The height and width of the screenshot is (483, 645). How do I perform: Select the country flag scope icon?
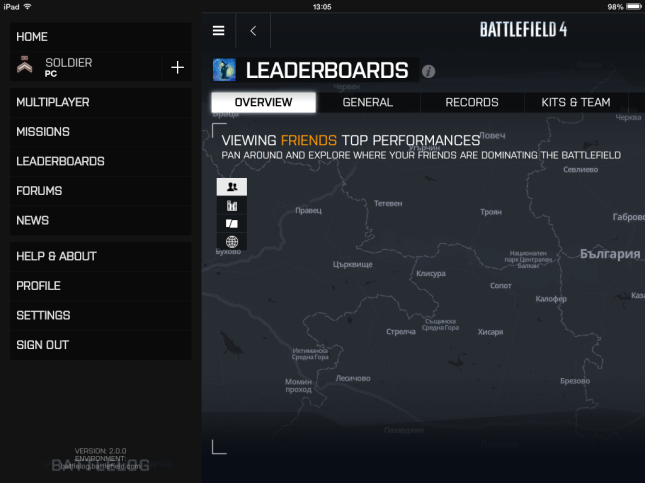point(232,223)
